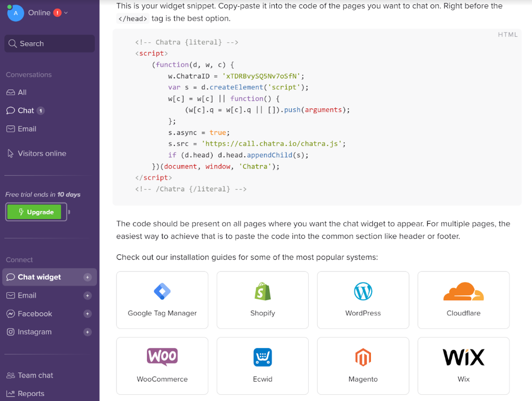The height and width of the screenshot is (401, 532).
Task: Click the Search field in sidebar
Action: [50, 44]
